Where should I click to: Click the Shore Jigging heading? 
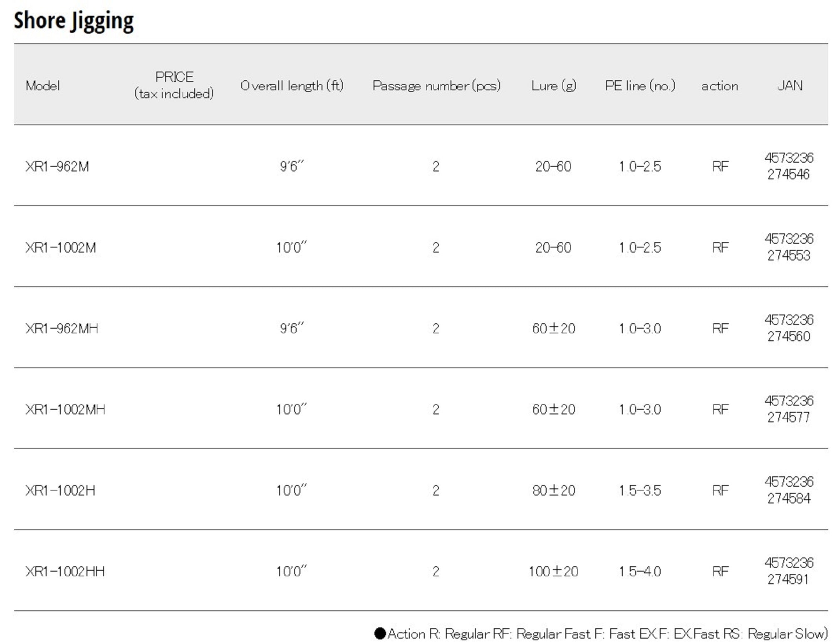click(74, 21)
